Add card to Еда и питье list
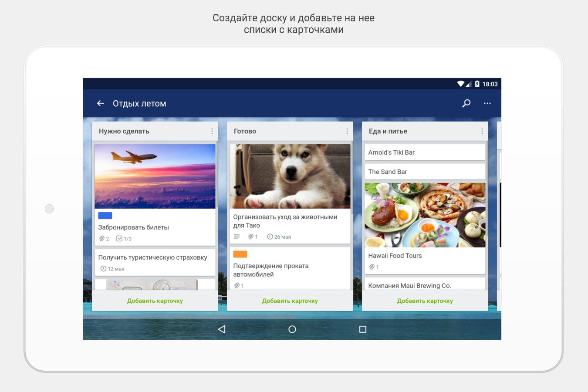588x392 pixels. point(425,301)
